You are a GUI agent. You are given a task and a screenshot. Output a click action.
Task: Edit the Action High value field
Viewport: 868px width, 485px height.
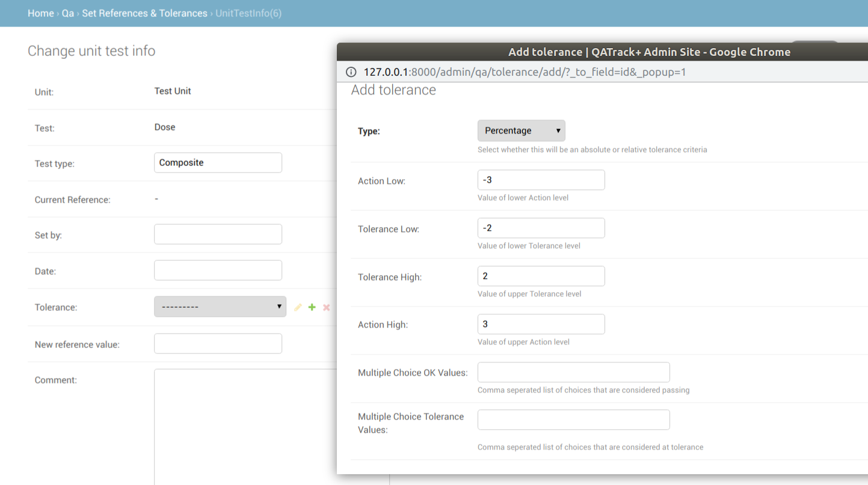[x=541, y=324]
